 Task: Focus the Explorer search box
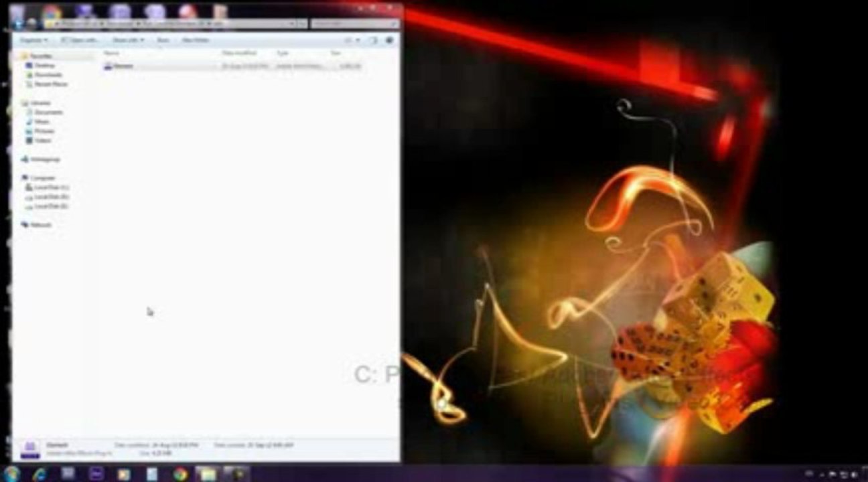click(x=354, y=23)
